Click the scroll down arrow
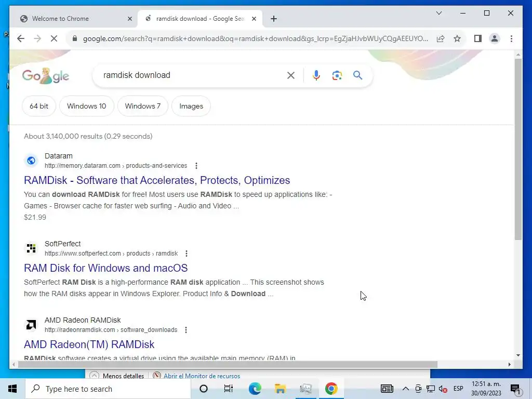Screen dimensions: 532x399 (518, 355)
